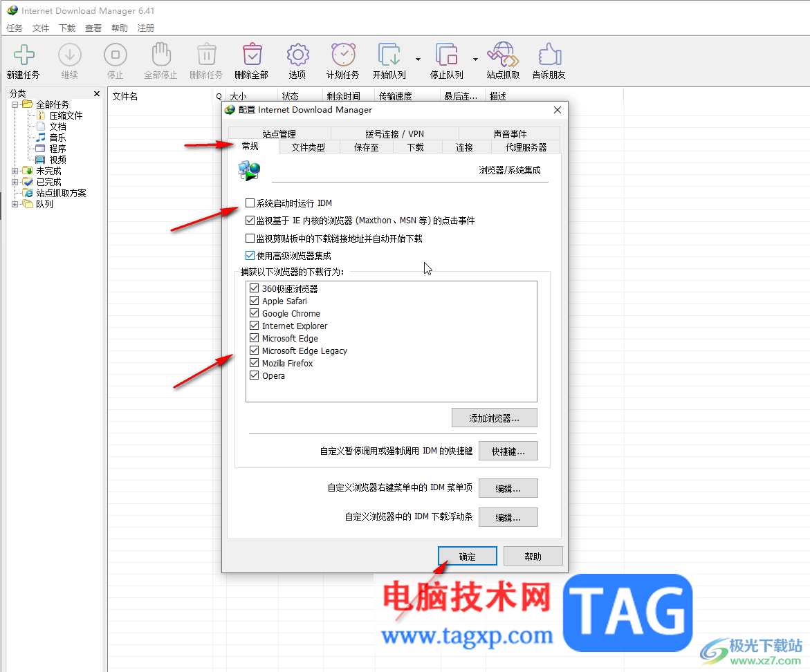Uncheck Google Chrome in browser list
810x672 pixels.
point(254,312)
